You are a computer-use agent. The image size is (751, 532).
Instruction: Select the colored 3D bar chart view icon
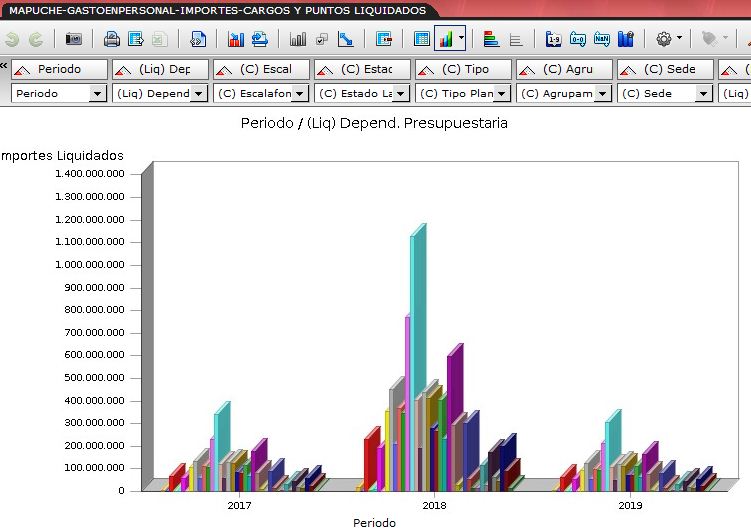click(445, 39)
